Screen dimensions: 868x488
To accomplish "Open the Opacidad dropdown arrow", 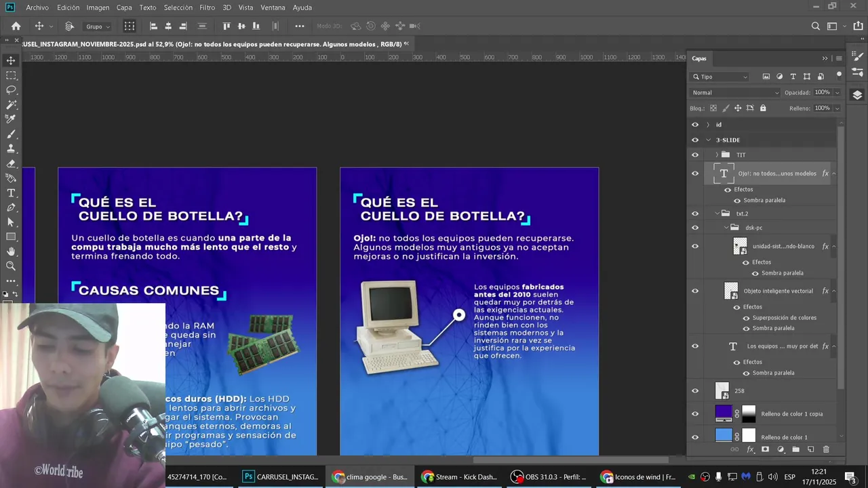I will (837, 93).
